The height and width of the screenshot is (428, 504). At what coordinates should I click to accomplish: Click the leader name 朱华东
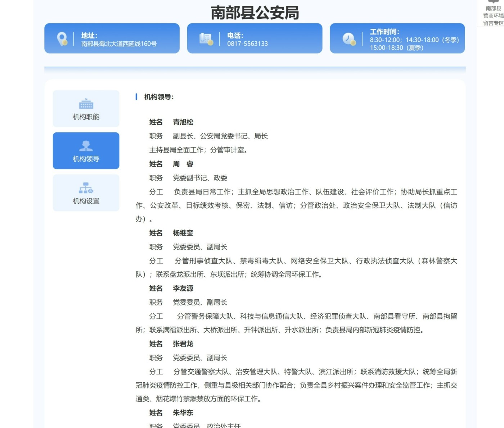click(183, 413)
